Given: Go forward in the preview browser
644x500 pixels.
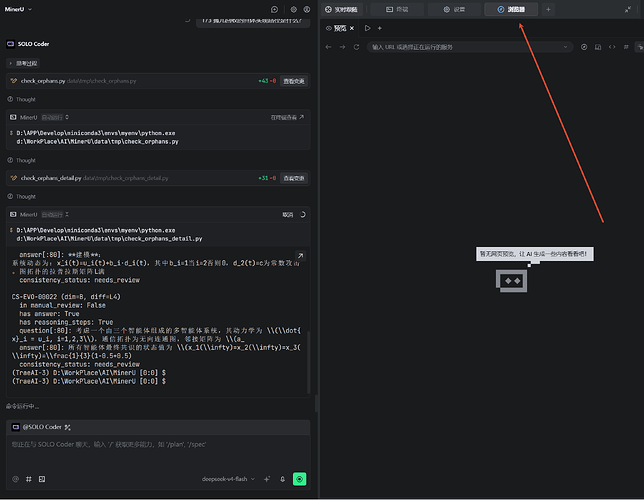Looking at the screenshot, I should click(343, 47).
